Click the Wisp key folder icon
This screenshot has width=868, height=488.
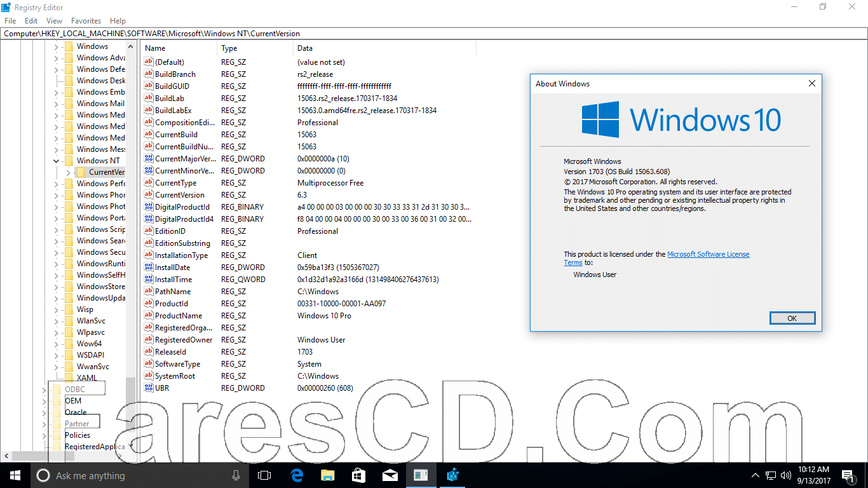69,309
